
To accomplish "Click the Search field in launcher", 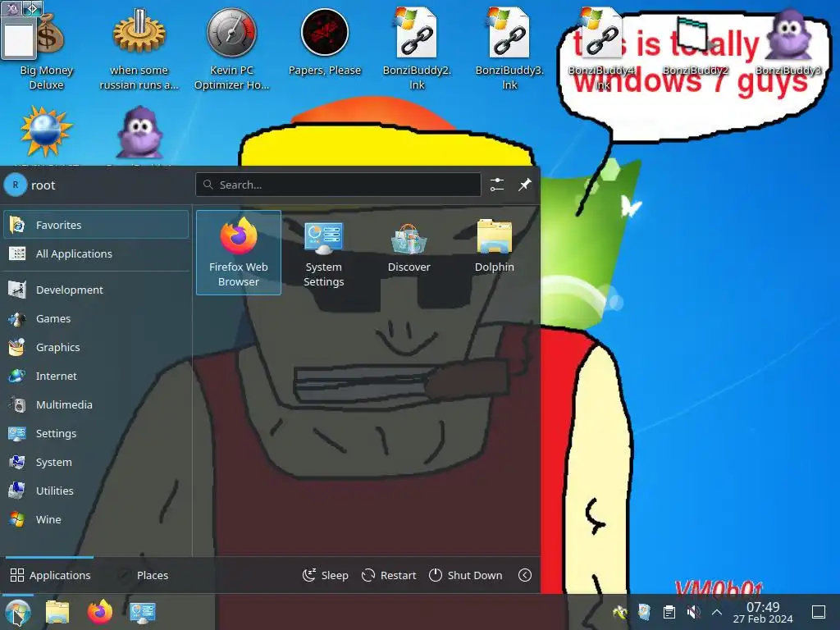I will pos(338,185).
